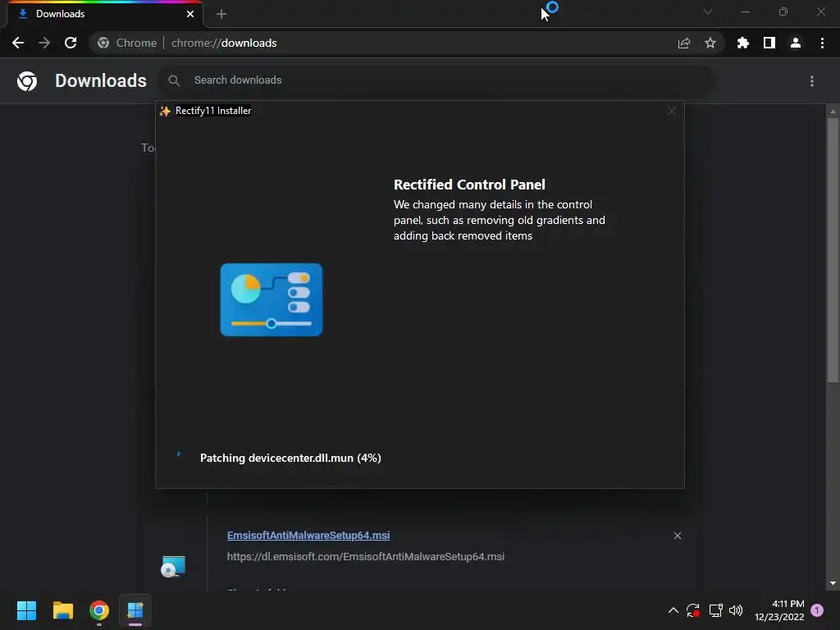Viewport: 840px width, 630px height.
Task: Click the Rectify11 Installer sparkle icon
Action: tap(165, 111)
